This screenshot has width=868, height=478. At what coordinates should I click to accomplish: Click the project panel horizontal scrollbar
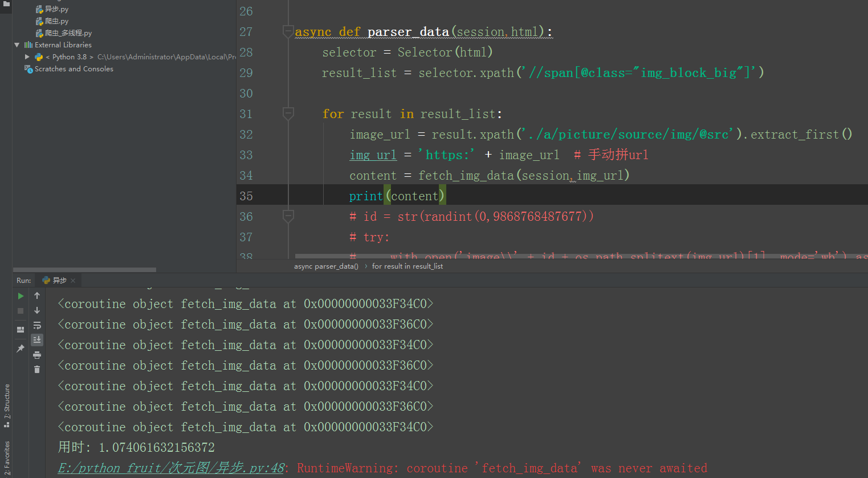(x=84, y=270)
